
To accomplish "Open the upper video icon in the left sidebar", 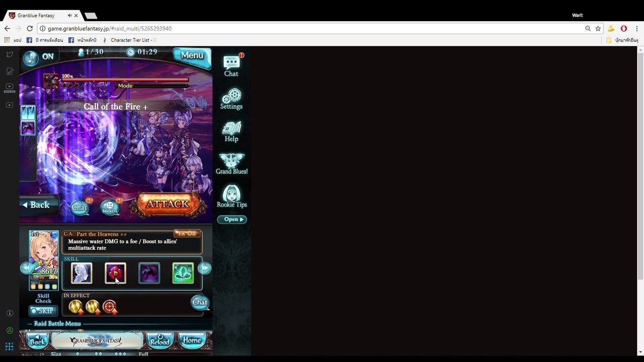I will [x=9, y=88].
